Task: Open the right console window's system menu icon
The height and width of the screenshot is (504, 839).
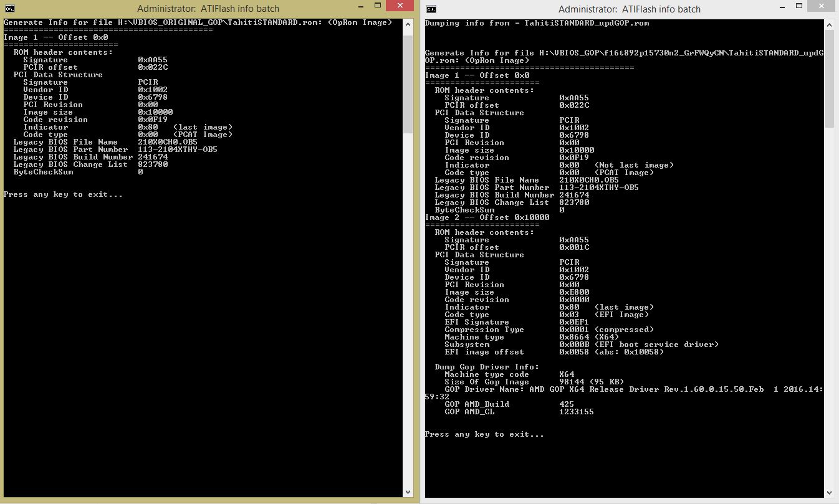Action: (431, 9)
